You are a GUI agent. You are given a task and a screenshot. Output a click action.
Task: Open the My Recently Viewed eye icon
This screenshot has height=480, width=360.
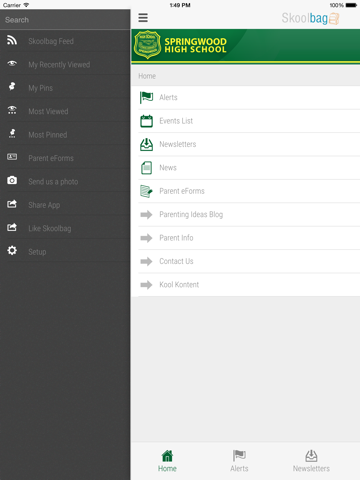coord(12,63)
